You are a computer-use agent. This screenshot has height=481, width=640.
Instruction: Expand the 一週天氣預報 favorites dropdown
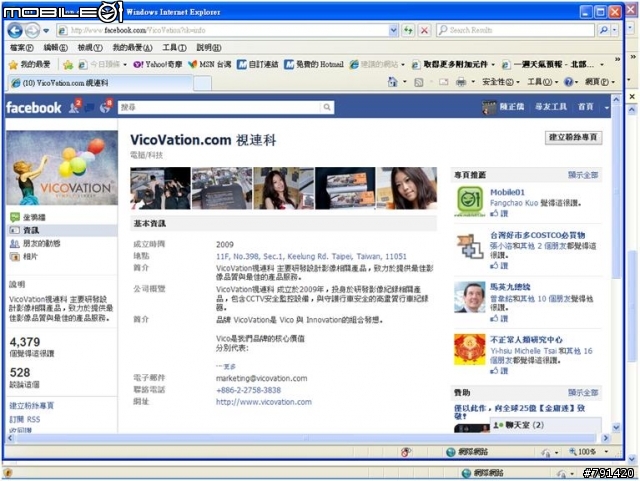[602, 65]
